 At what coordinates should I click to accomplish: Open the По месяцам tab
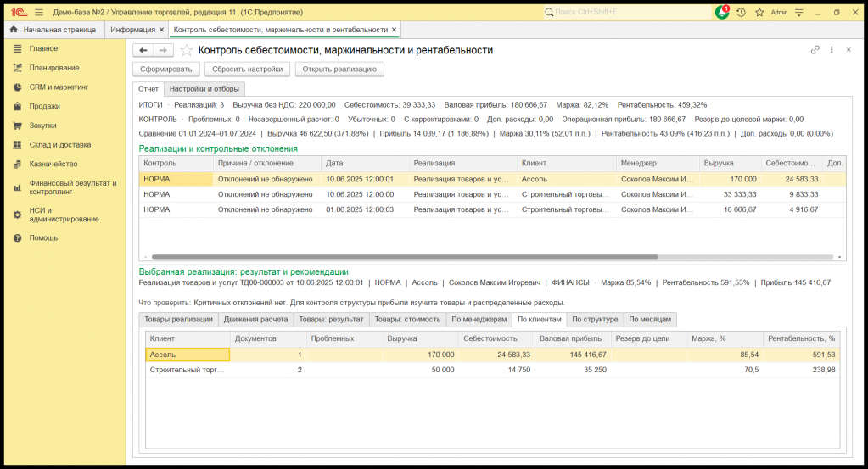point(650,319)
